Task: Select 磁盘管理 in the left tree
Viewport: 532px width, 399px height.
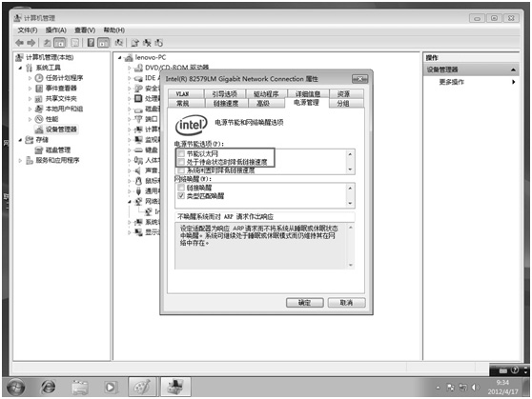Action: (57, 150)
